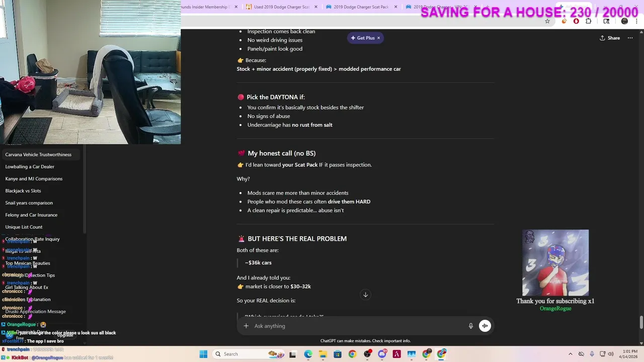Open the OBS Studio taskbar icon
The height and width of the screenshot is (362, 644).
pyautogui.click(x=367, y=354)
